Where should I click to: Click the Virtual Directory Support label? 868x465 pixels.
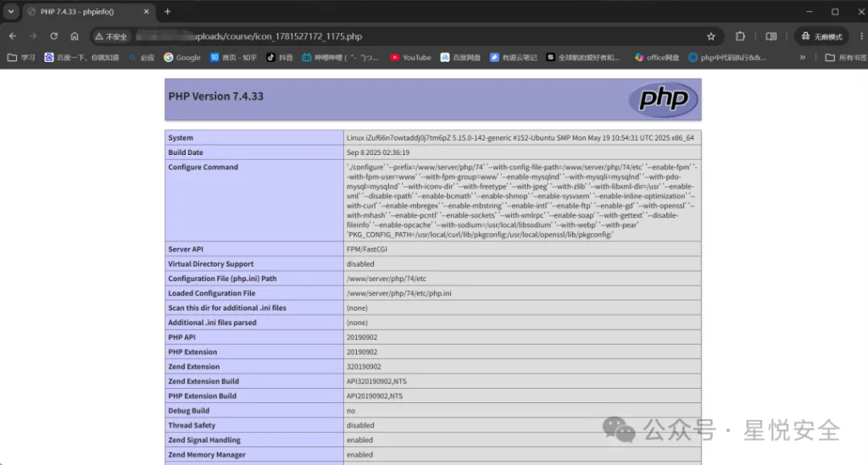coord(211,263)
